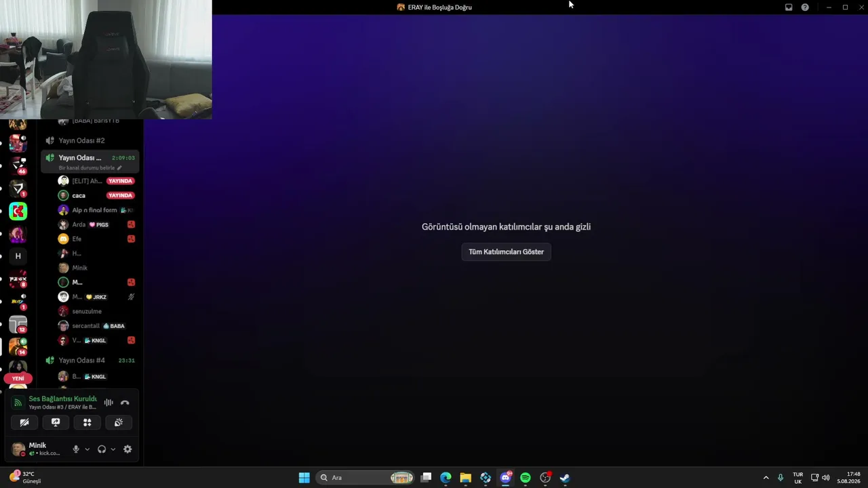
Task: Select user B... with KNGL tag
Action: [96, 376]
